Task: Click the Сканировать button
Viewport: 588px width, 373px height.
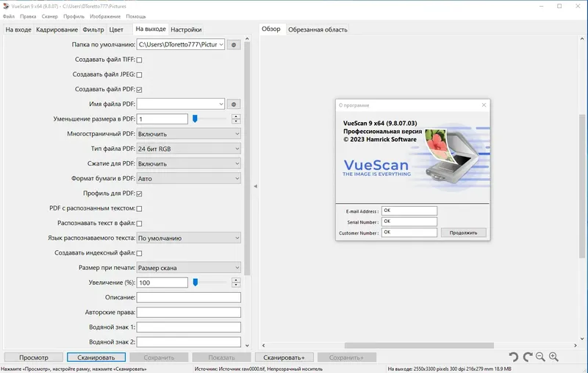Action: click(96, 358)
